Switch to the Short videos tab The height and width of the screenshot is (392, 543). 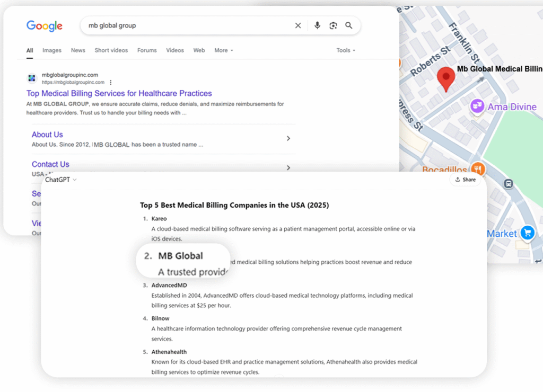(111, 50)
